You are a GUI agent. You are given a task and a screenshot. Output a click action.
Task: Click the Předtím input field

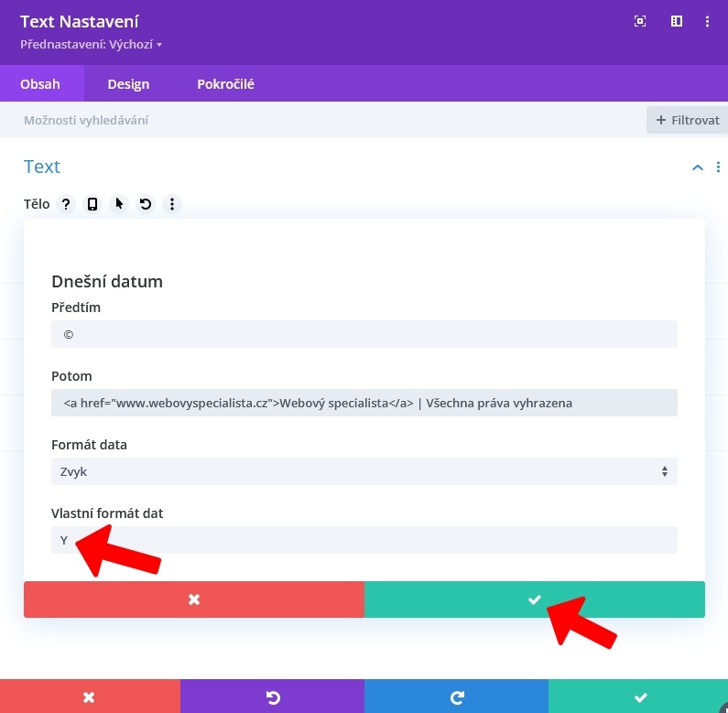(x=364, y=334)
